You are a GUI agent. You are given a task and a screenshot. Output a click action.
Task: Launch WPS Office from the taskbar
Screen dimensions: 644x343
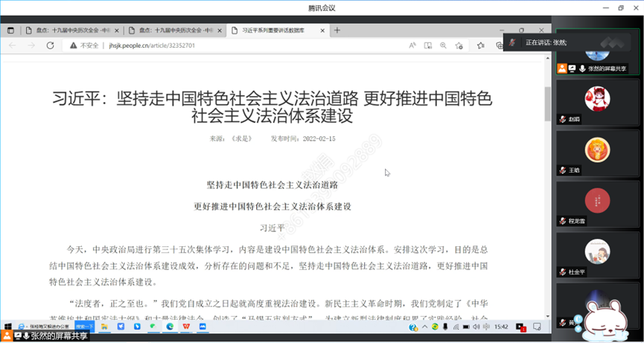pos(186,327)
